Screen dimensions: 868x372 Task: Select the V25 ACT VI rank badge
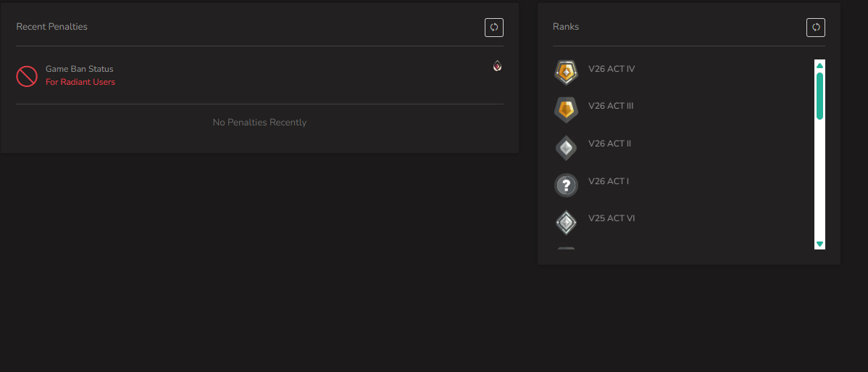pyautogui.click(x=566, y=223)
